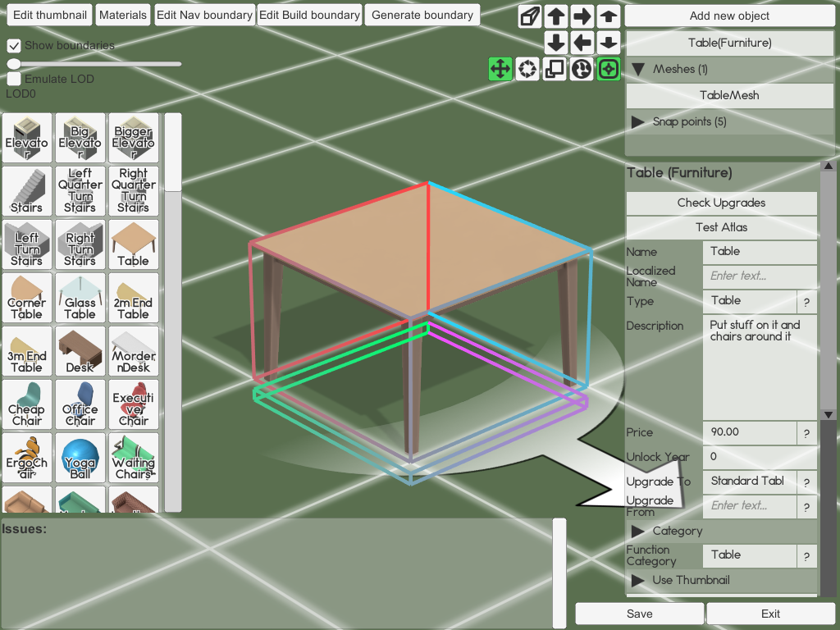The image size is (840, 630).
Task: Expand the Use Thumbnail section
Action: [x=637, y=581]
